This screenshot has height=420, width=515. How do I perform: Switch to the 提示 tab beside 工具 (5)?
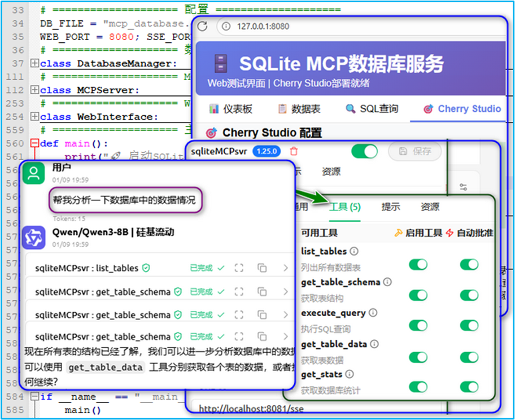[x=391, y=207]
